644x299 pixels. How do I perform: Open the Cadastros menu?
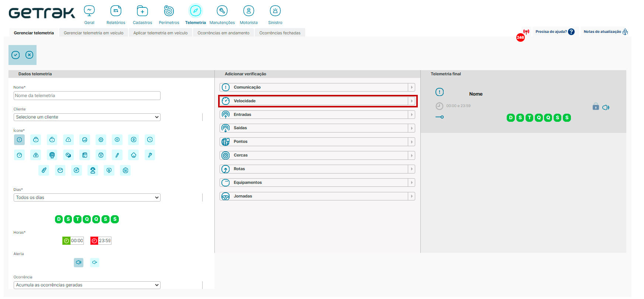click(142, 15)
